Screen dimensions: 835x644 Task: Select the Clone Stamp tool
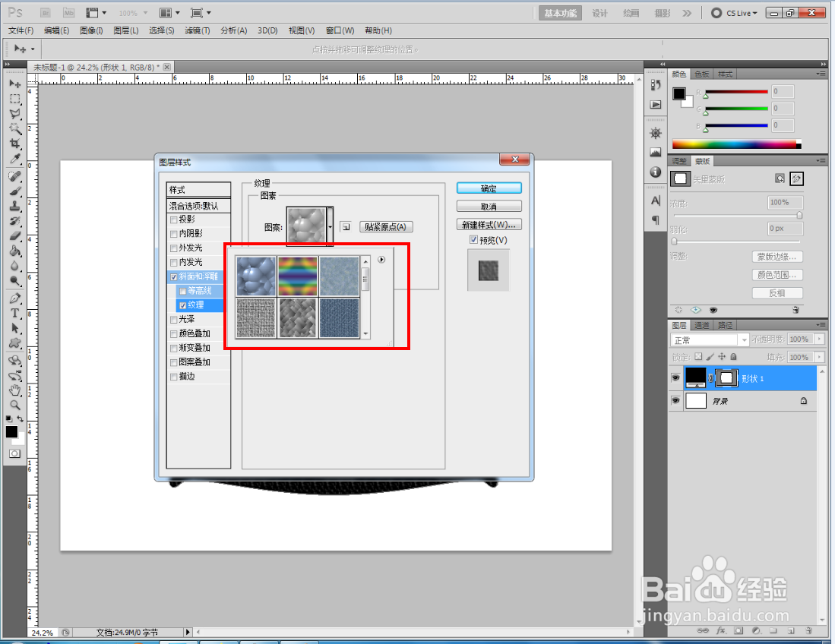point(15,206)
